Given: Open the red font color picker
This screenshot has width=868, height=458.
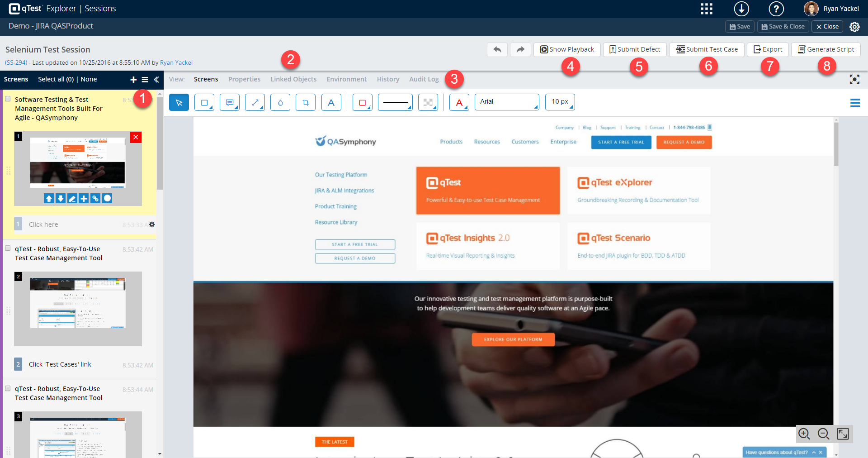Looking at the screenshot, I should [459, 102].
